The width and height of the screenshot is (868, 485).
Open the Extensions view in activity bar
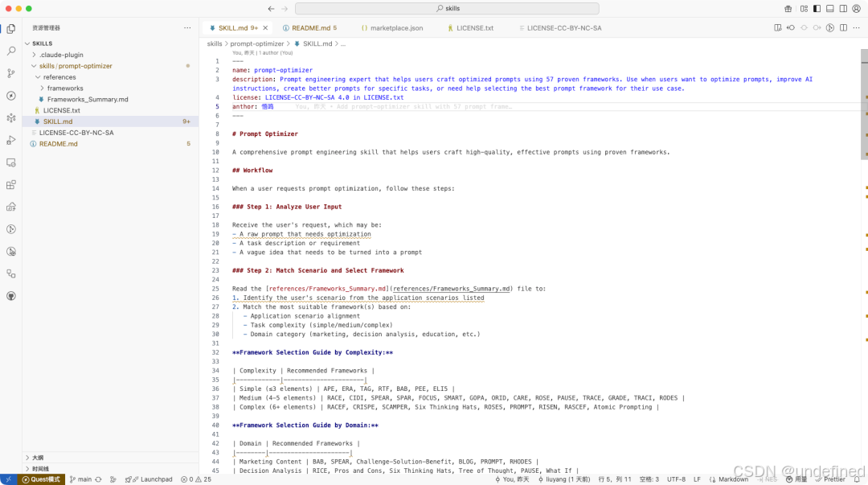[11, 184]
